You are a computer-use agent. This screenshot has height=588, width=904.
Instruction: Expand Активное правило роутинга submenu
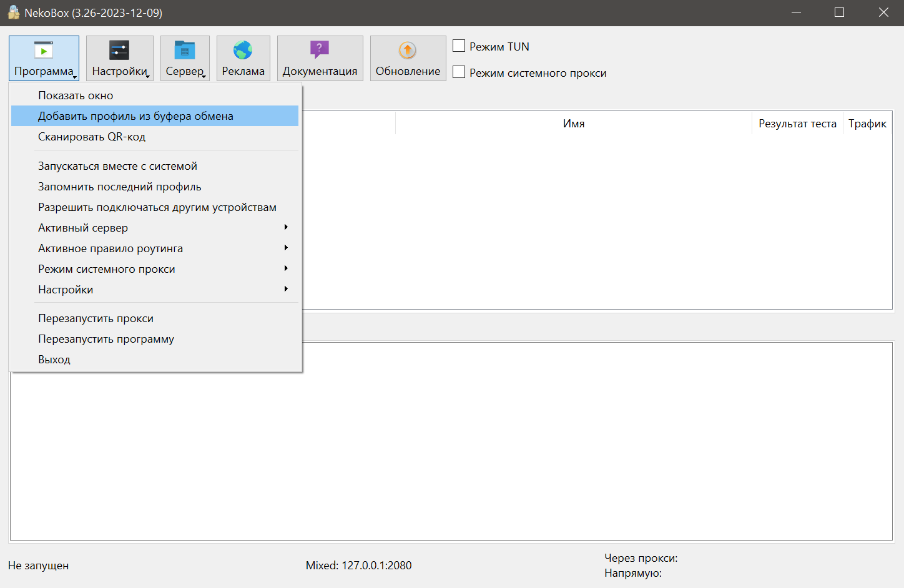[155, 248]
